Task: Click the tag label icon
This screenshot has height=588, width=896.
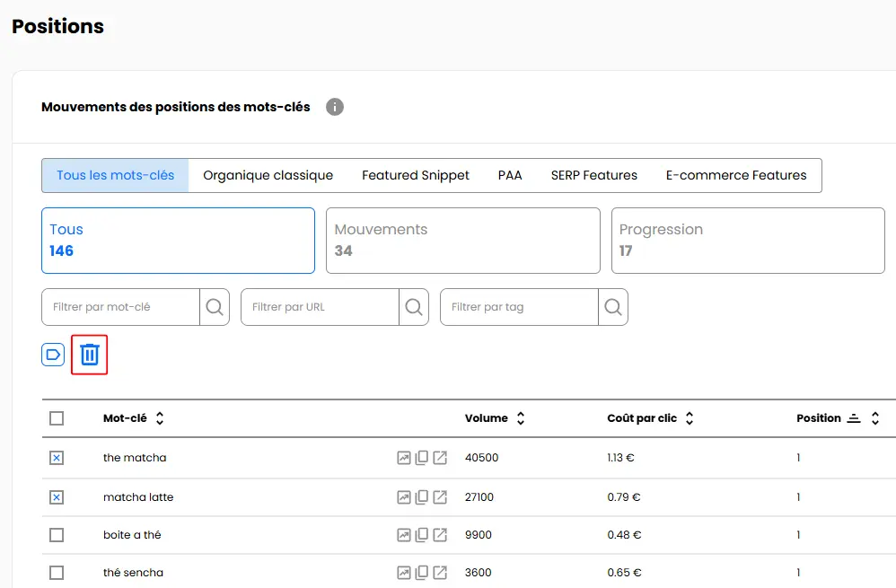Action: (x=53, y=355)
